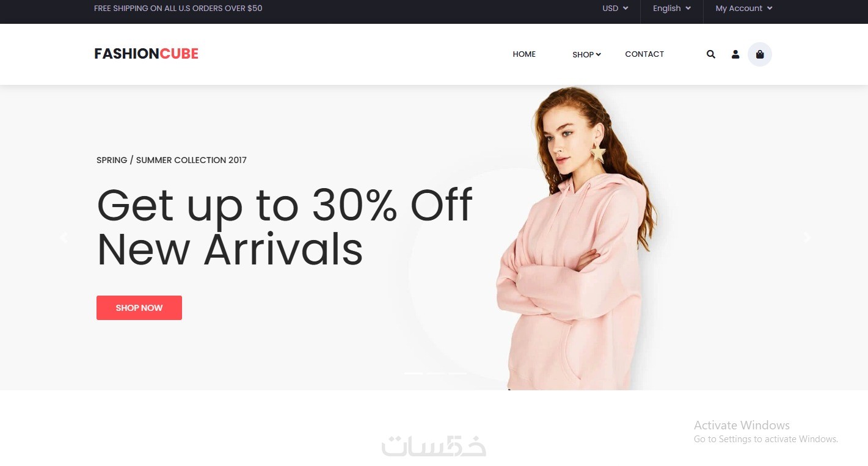Advance carousel with right arrow
The height and width of the screenshot is (466, 868).
click(x=807, y=238)
